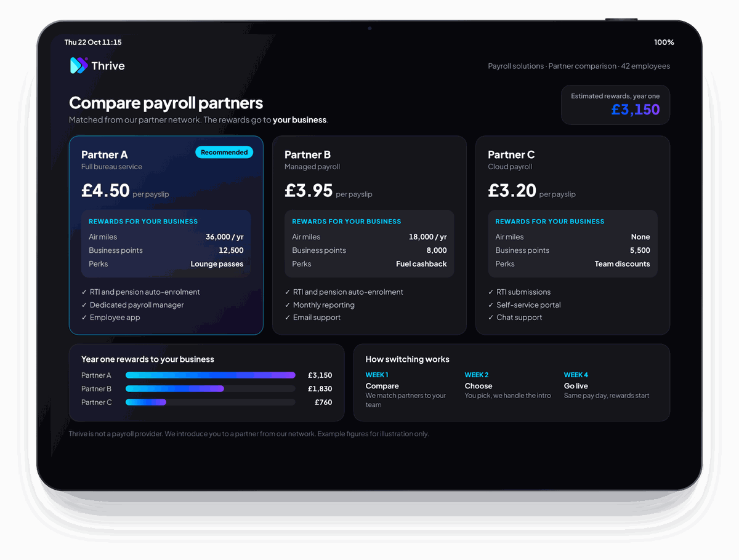739x560 pixels.
Task: Click the Email support feature line
Action: tap(313, 318)
